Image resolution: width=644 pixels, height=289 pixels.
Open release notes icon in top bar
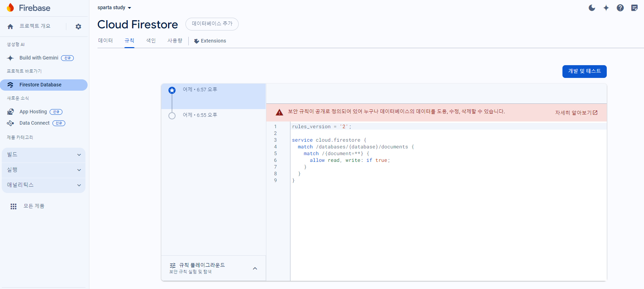pyautogui.click(x=634, y=8)
